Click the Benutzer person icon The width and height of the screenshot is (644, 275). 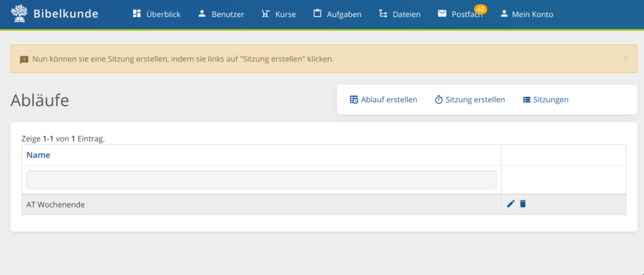[202, 14]
